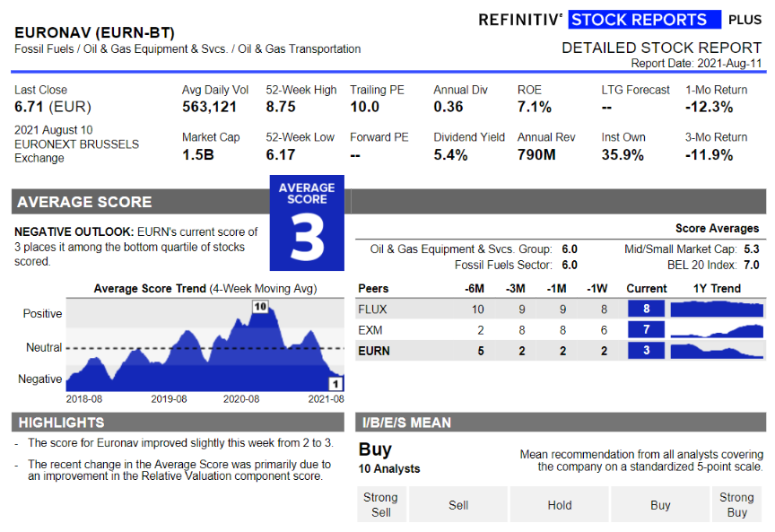The image size is (775, 532).
Task: Click the I/B/E/S MEAN section header
Action: [561, 423]
